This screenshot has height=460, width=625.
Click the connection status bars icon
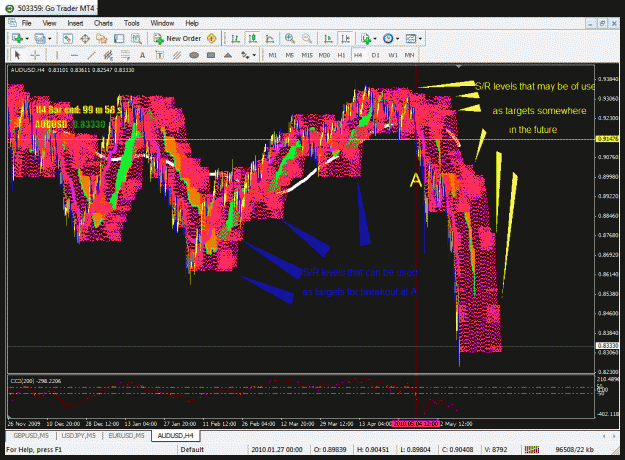click(532, 450)
